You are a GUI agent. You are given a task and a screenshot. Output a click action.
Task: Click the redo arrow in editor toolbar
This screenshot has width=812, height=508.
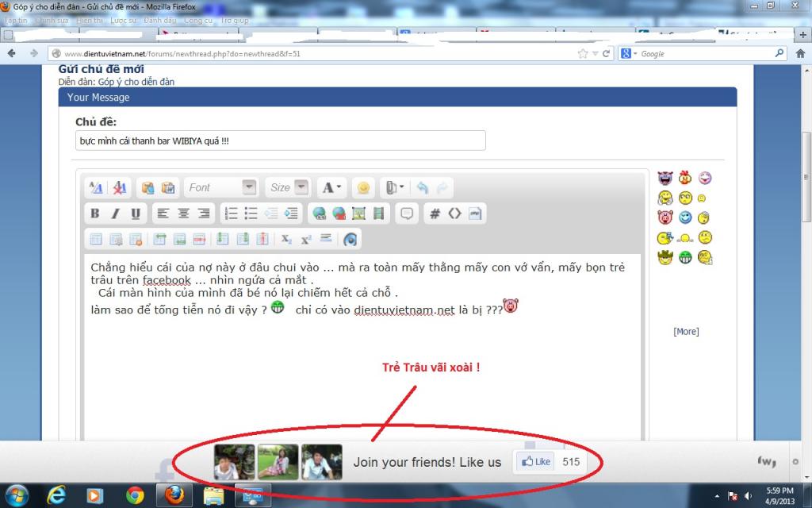pyautogui.click(x=442, y=187)
